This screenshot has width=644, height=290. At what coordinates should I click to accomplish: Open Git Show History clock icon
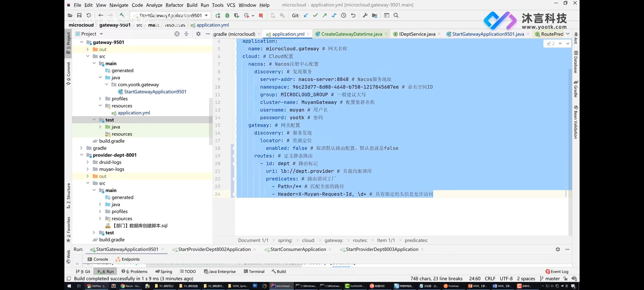344,15
